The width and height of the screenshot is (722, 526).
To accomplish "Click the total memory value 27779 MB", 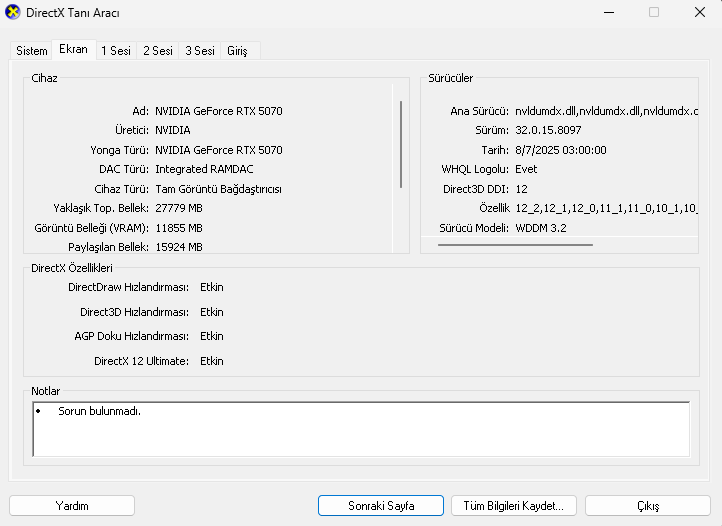I will (179, 208).
